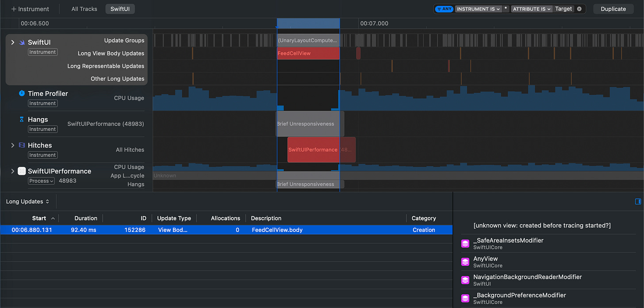This screenshot has height=308, width=644.
Task: Toggle the ANY filter pill
Action: click(444, 9)
